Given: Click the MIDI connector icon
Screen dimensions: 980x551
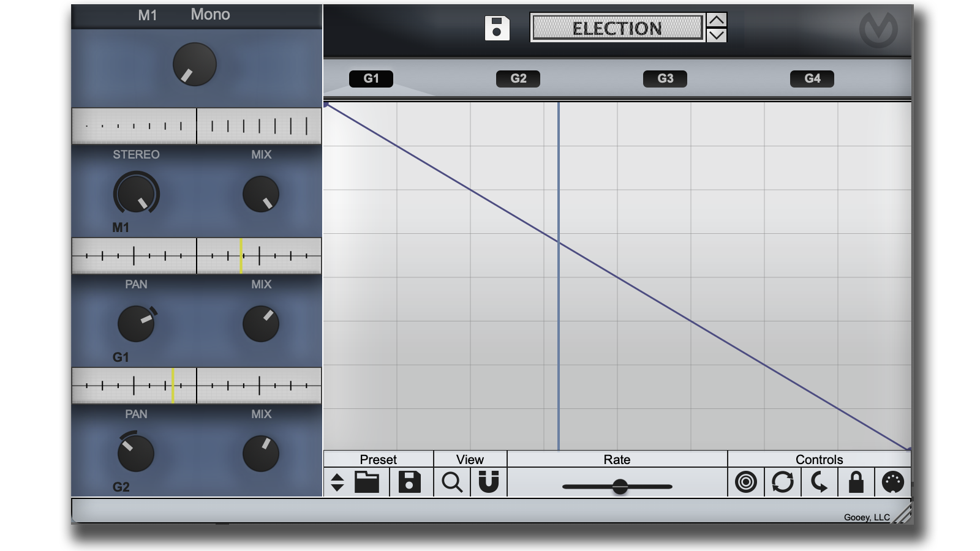Looking at the screenshot, I should 893,482.
